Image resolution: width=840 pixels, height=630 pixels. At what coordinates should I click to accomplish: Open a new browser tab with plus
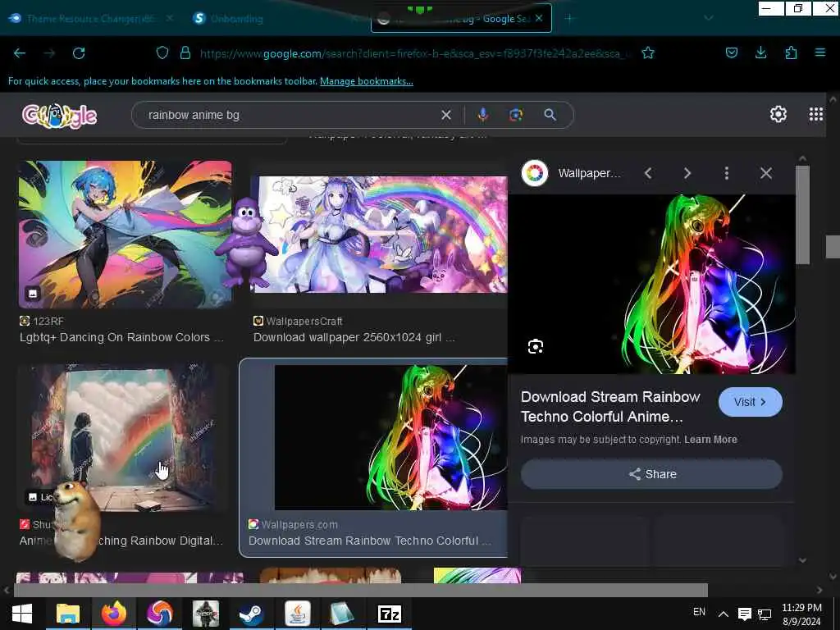(569, 19)
